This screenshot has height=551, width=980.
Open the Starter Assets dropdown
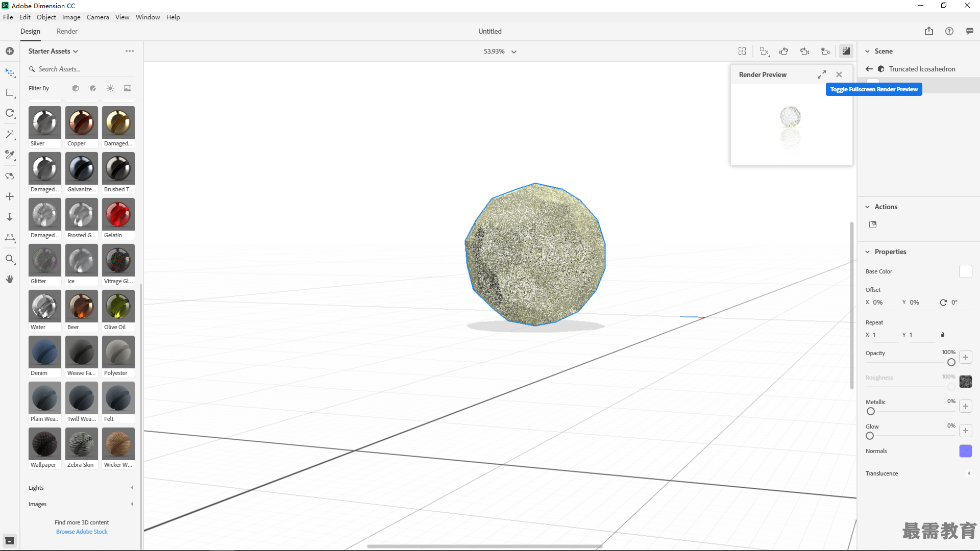click(x=53, y=51)
